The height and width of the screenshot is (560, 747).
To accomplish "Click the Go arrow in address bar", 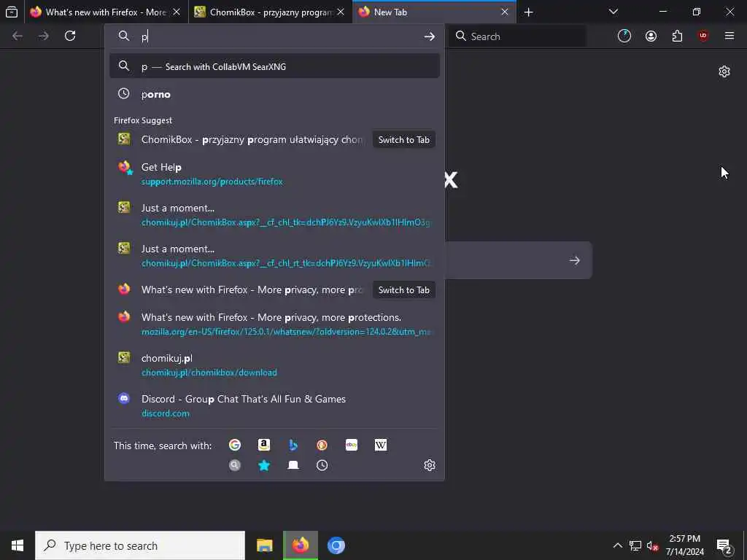I will click(429, 36).
